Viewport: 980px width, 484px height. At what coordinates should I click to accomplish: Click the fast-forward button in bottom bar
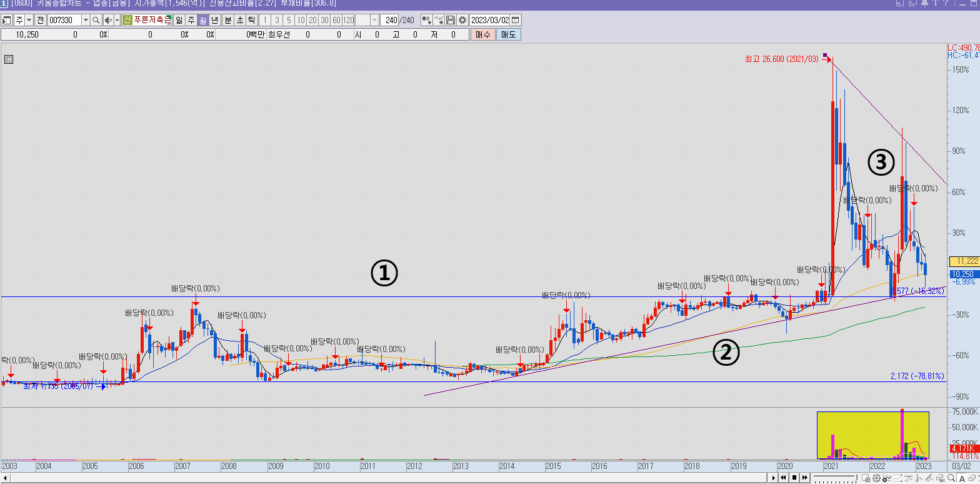tap(805, 478)
